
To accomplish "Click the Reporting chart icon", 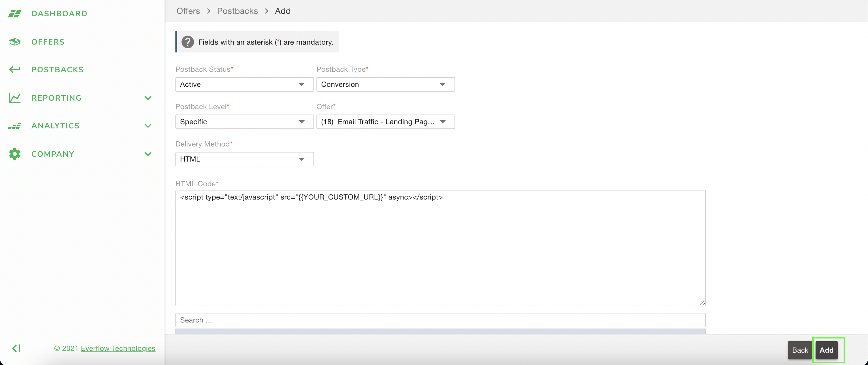I will pos(14,98).
